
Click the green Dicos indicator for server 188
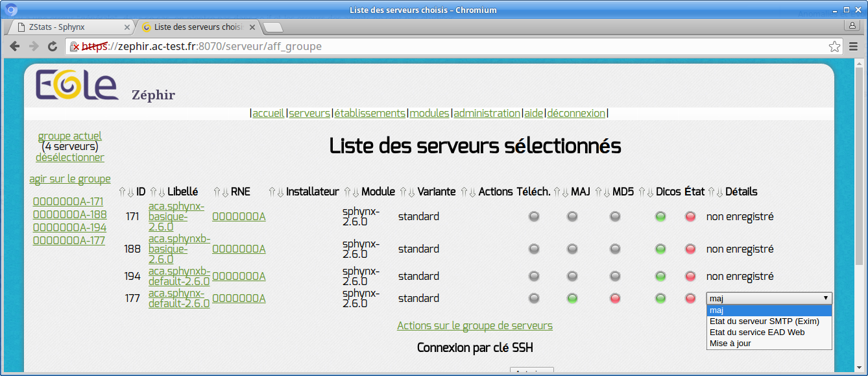(x=660, y=249)
